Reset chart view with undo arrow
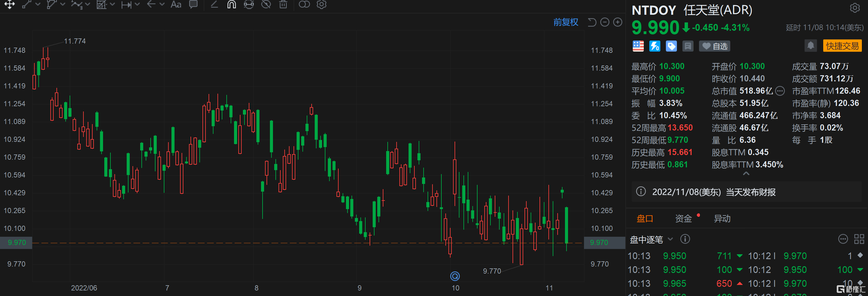868x296 pixels. 592,22
